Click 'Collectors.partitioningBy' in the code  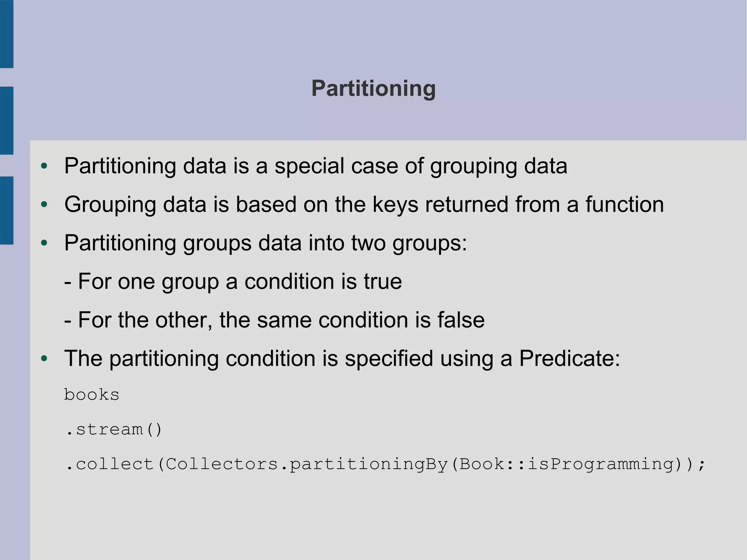307,464
